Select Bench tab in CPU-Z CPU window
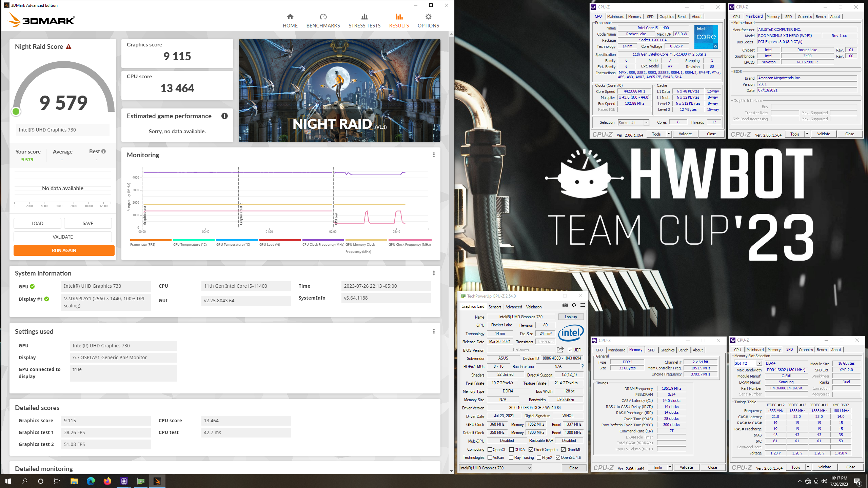The image size is (868, 488). point(682,17)
